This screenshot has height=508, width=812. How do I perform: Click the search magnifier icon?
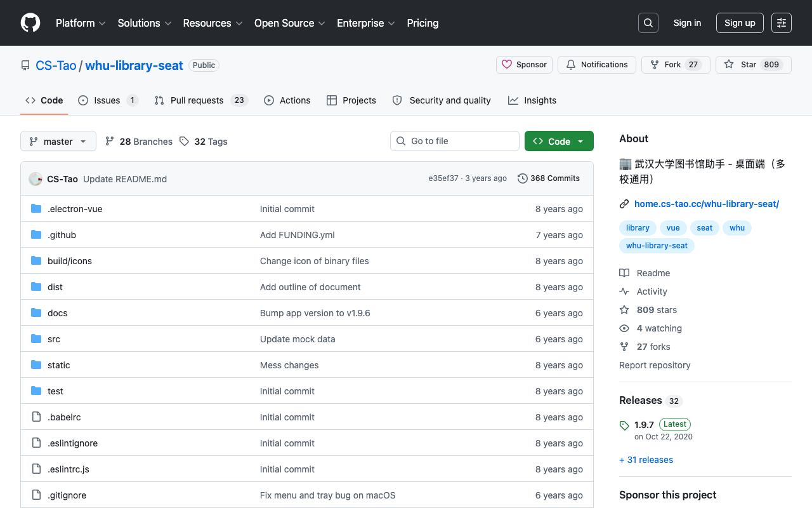(648, 23)
